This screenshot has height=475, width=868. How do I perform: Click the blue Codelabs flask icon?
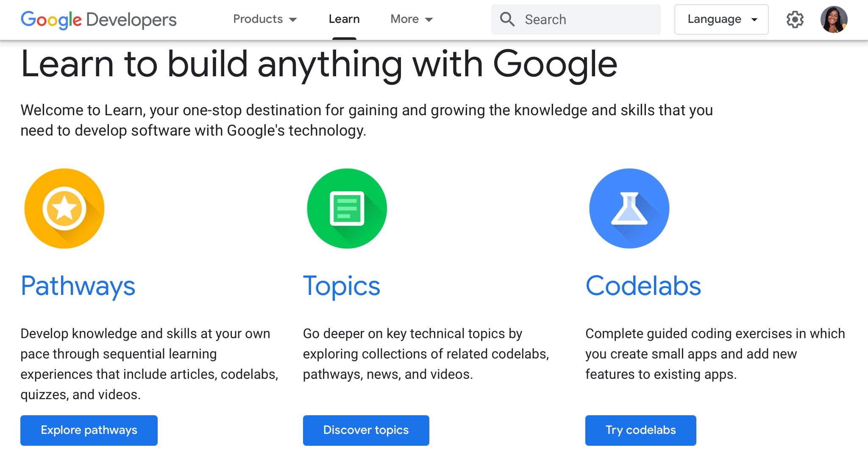[x=629, y=208]
